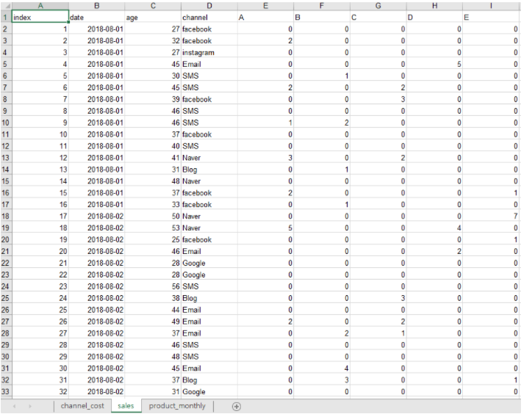Click the select-all corner triangle
The height and width of the screenshot is (414, 532).
(6, 6)
